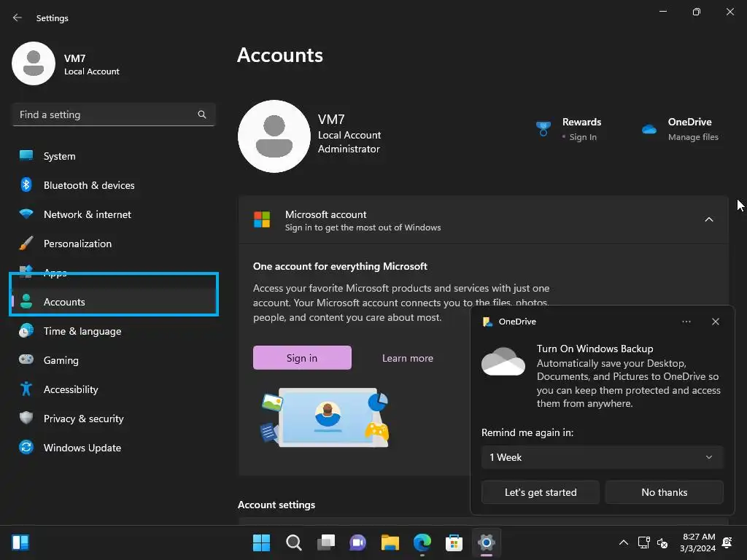Dismiss the OneDrive notification
The width and height of the screenshot is (747, 560).
[x=715, y=322]
